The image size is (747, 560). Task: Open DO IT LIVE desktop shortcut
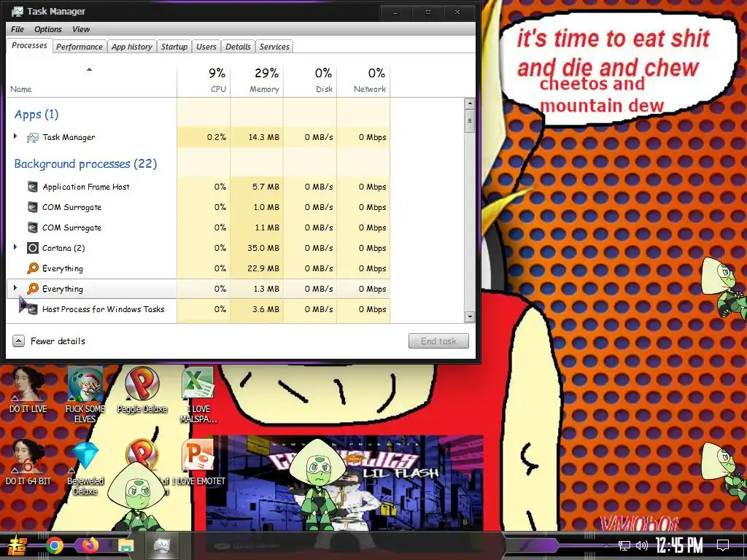(x=28, y=389)
